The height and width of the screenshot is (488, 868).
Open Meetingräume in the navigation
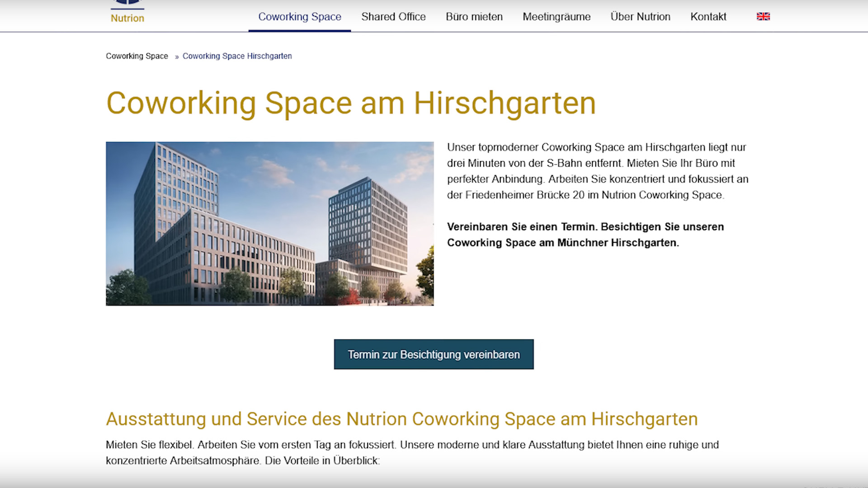[557, 17]
